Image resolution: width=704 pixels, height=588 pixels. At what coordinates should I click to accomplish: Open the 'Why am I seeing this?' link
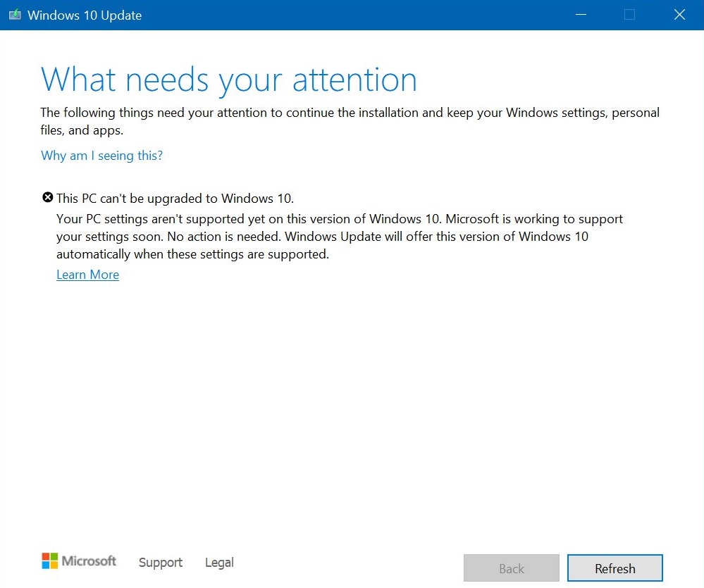click(102, 156)
